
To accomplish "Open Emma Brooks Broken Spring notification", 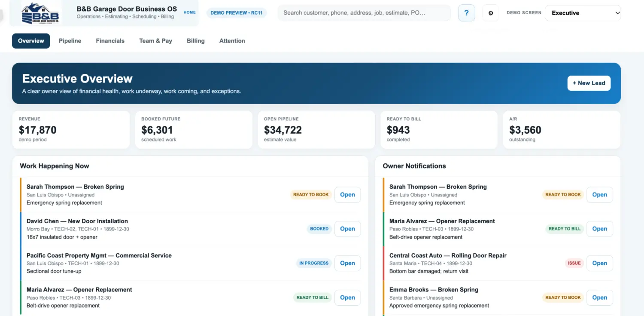I will tap(600, 298).
